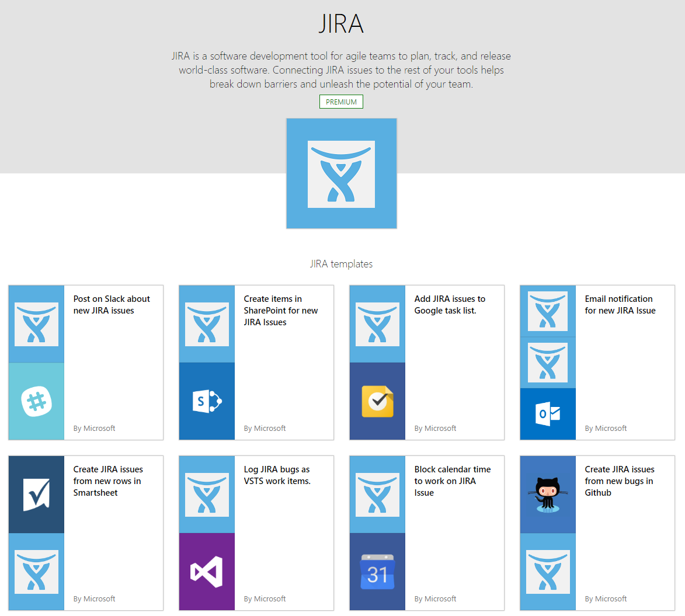Click the 'JIRA templates' section heading

tap(341, 264)
